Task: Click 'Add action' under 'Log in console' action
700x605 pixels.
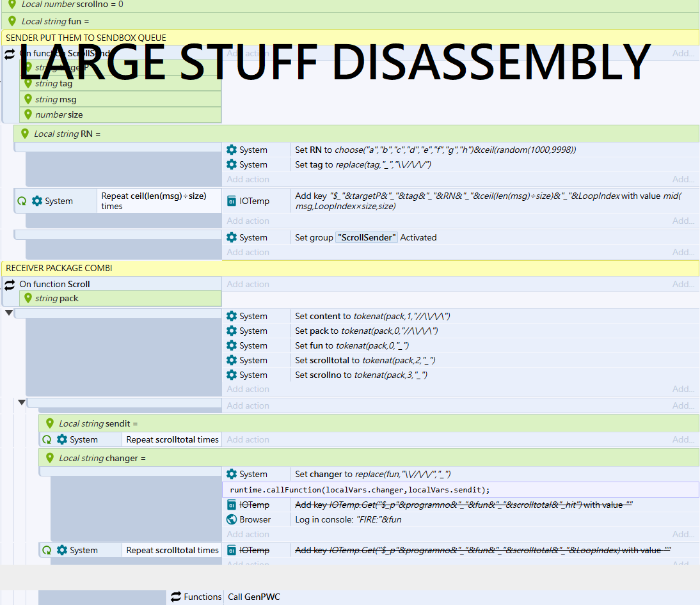Action: [248, 534]
